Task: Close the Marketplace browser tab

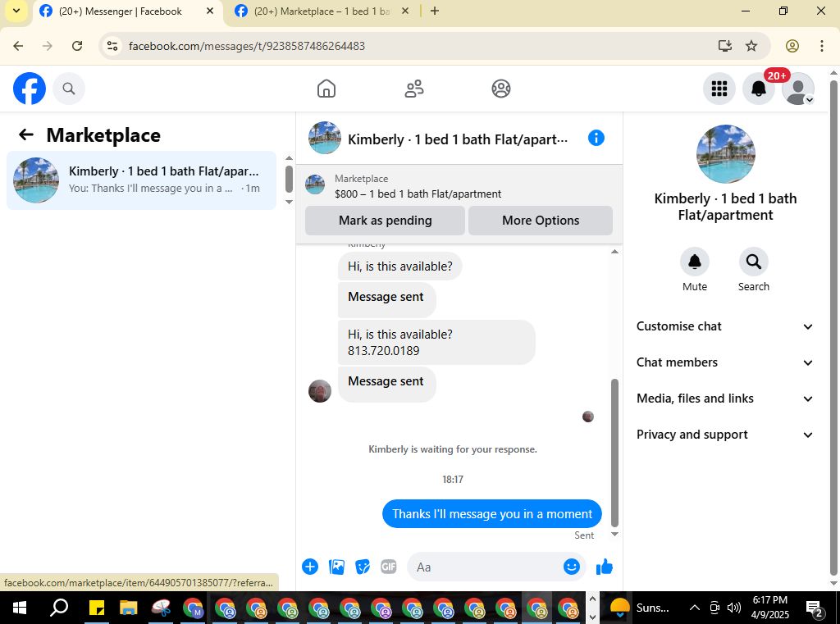Action: [405, 11]
